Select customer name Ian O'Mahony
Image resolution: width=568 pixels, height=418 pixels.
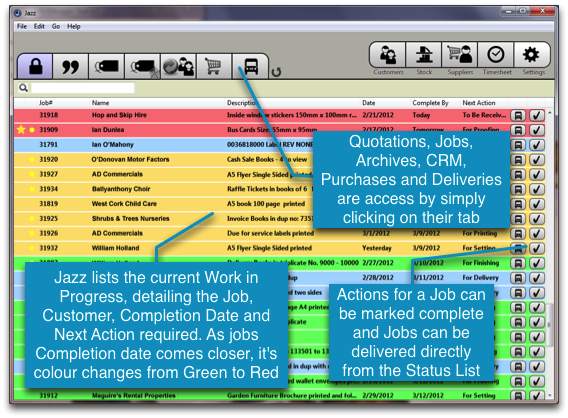(x=113, y=145)
